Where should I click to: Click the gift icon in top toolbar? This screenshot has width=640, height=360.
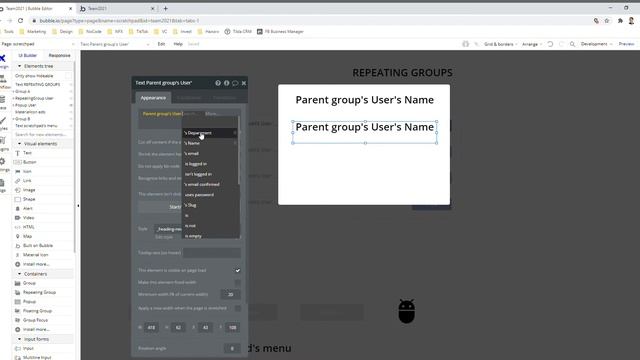[465, 44]
